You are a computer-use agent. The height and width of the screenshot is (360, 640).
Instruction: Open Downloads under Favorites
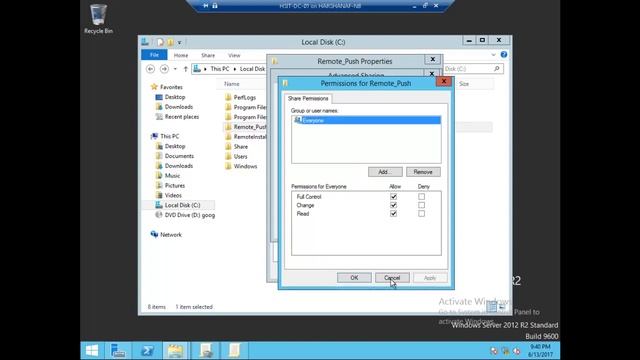pos(178,107)
